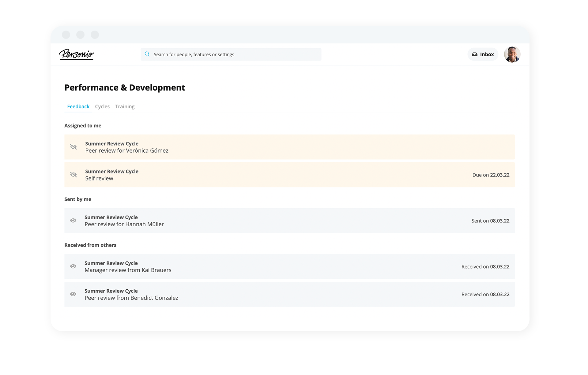Open the profile avatar menu
This screenshot has height=375, width=588.
(512, 54)
